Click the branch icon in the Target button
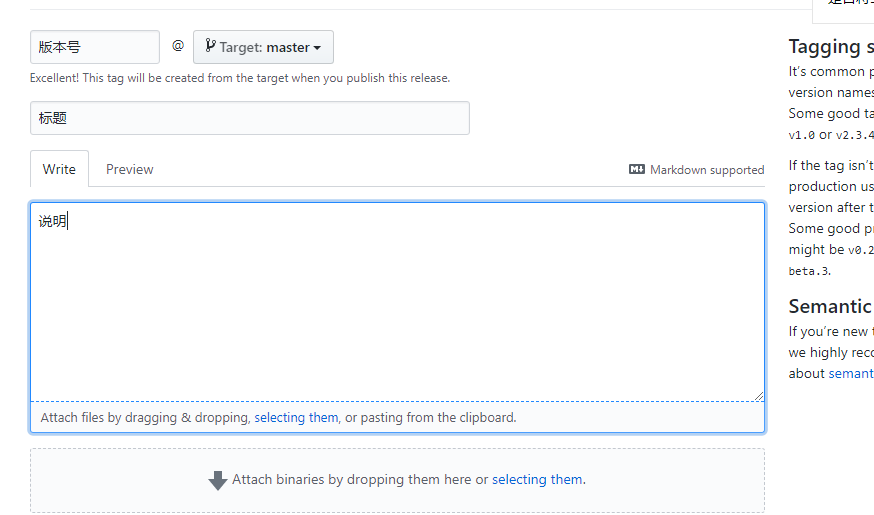 coord(210,46)
